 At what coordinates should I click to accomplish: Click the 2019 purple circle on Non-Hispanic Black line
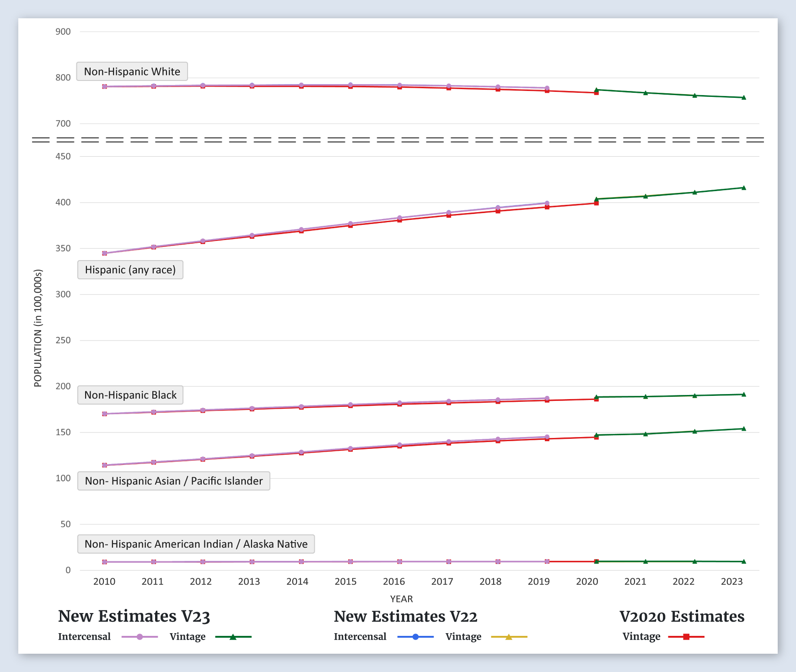547,399
